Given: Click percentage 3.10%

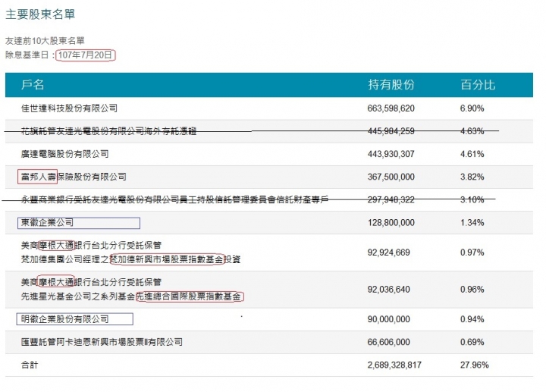Looking at the screenshot, I should [x=472, y=199].
